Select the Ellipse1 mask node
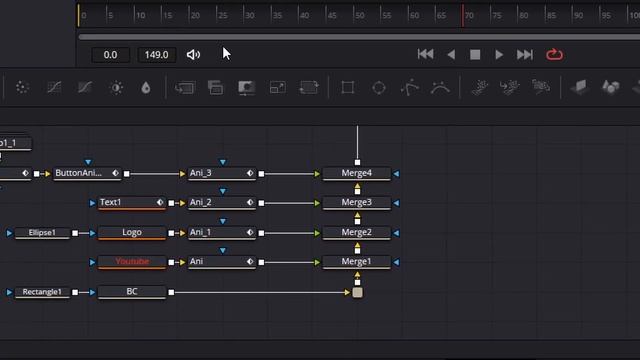The height and width of the screenshot is (360, 640). click(x=42, y=233)
